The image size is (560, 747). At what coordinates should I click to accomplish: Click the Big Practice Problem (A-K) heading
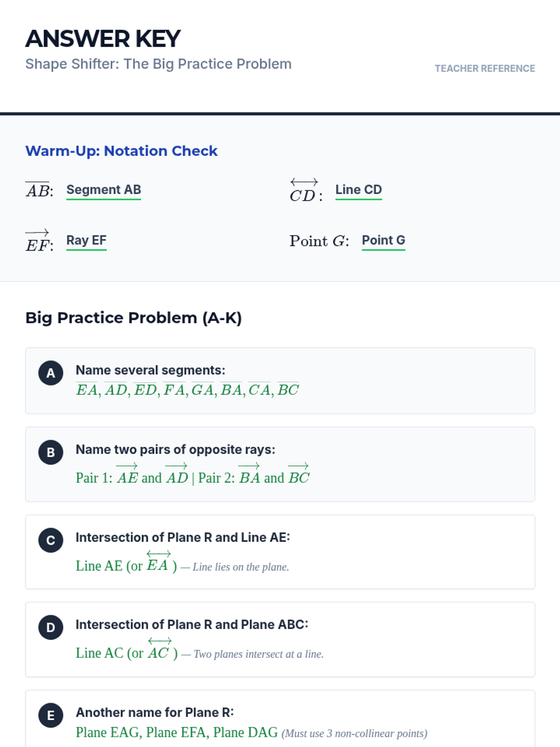point(133,318)
